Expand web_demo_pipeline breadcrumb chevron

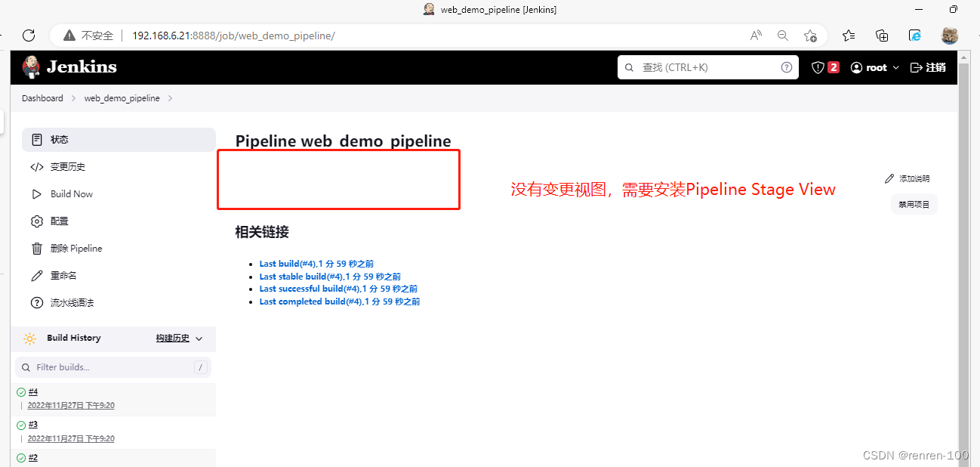pyautogui.click(x=170, y=98)
